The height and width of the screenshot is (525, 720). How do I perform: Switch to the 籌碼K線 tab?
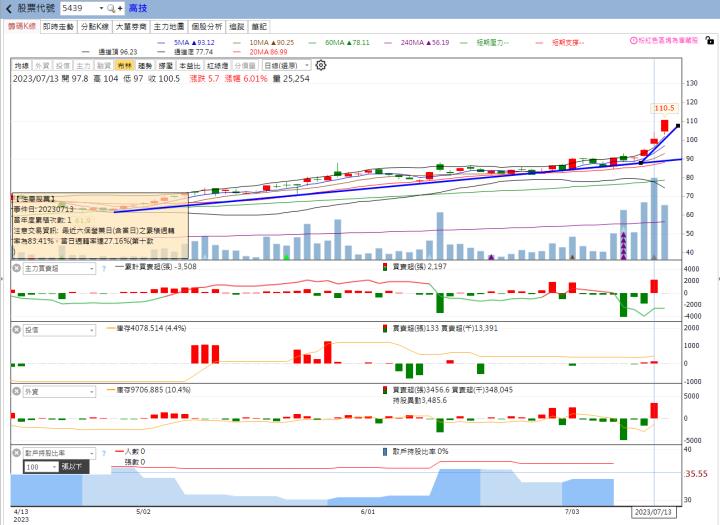click(x=21, y=27)
